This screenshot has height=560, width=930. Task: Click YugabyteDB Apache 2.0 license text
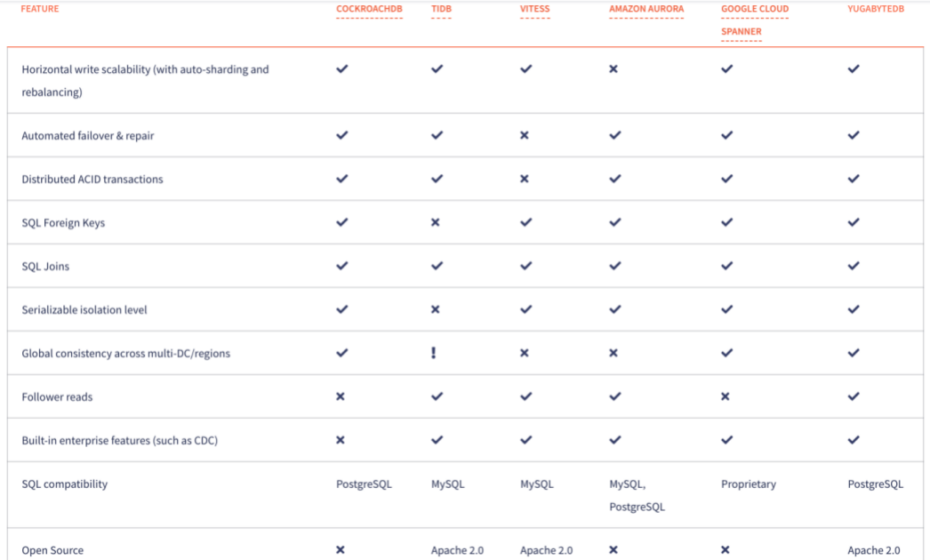[x=873, y=550]
